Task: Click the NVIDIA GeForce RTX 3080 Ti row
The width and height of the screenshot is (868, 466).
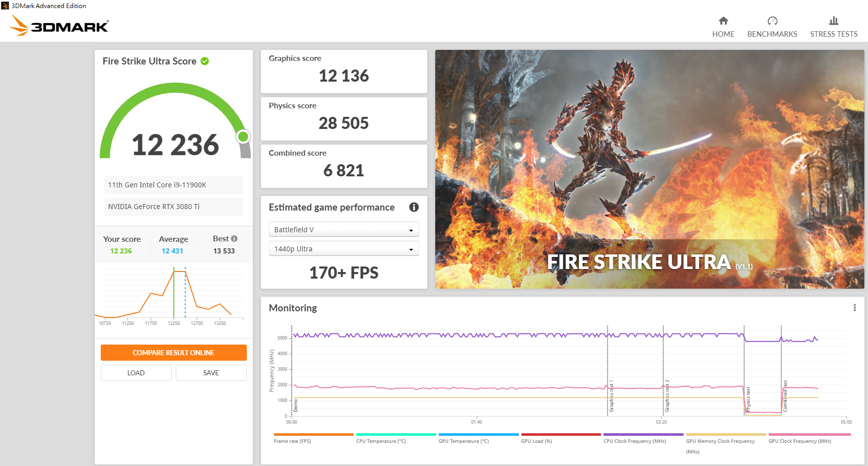Action: click(173, 207)
